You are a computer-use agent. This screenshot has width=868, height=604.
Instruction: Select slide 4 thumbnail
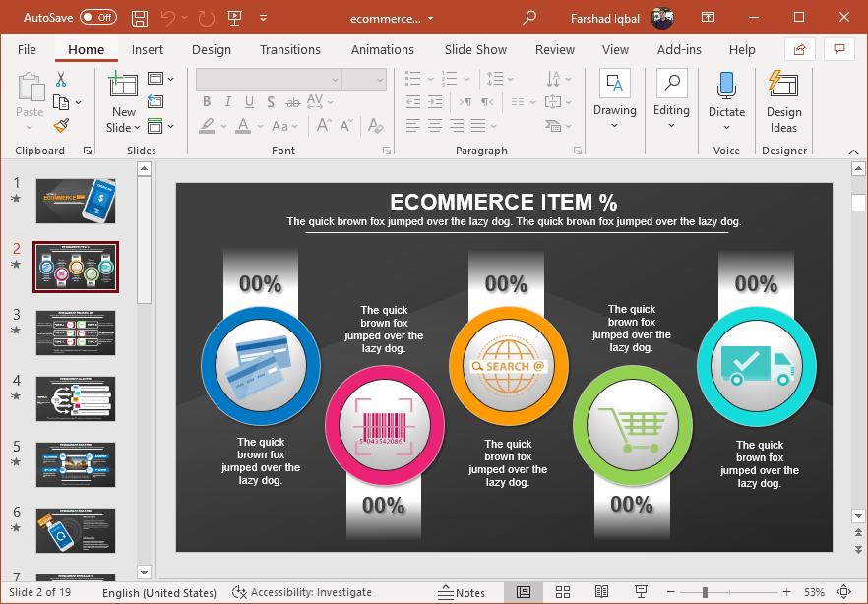(x=76, y=398)
